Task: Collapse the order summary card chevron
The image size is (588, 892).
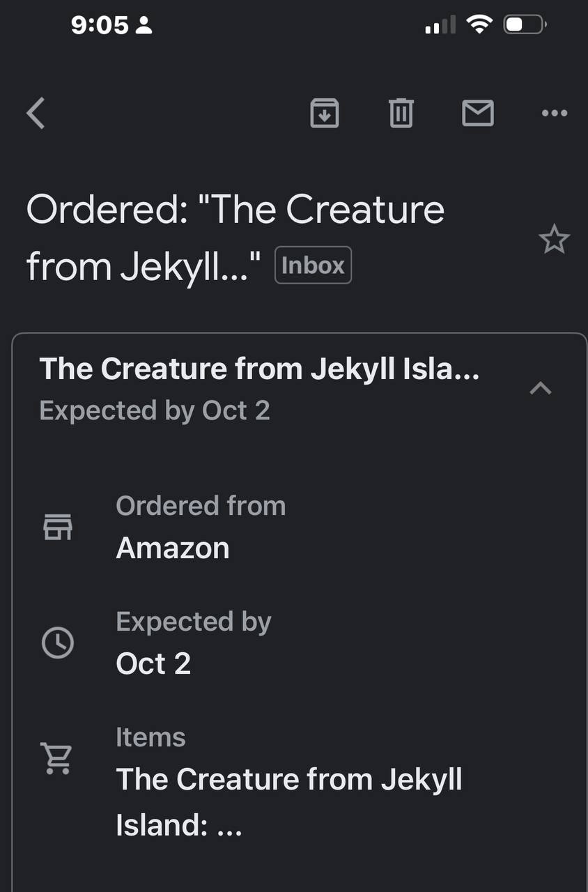Action: click(x=541, y=388)
